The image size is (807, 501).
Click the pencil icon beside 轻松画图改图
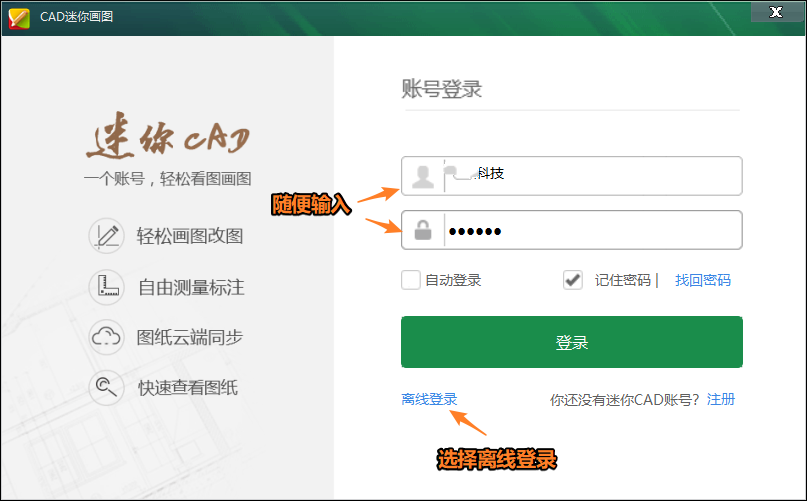coord(107,236)
